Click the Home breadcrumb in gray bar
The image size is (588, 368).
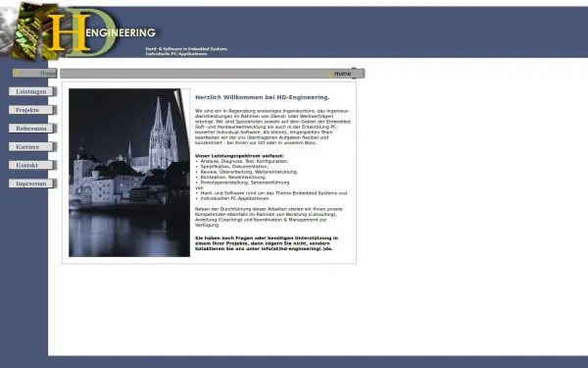click(x=342, y=74)
